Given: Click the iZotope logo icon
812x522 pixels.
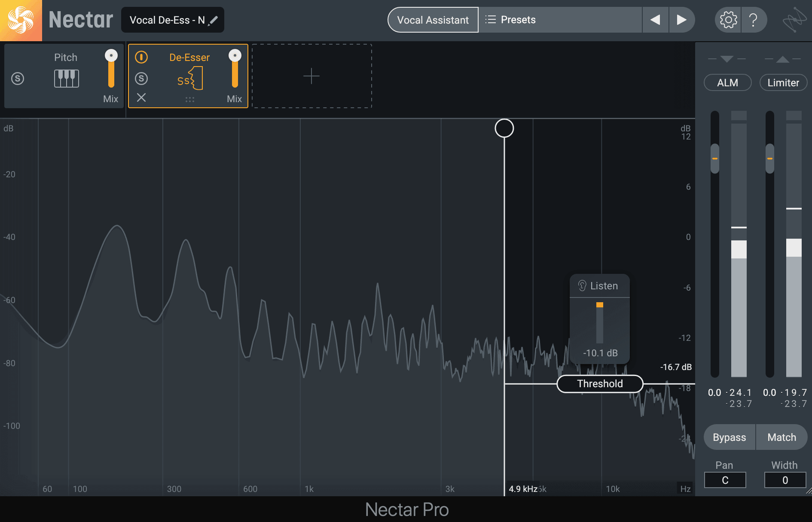Looking at the screenshot, I should coord(794,20).
